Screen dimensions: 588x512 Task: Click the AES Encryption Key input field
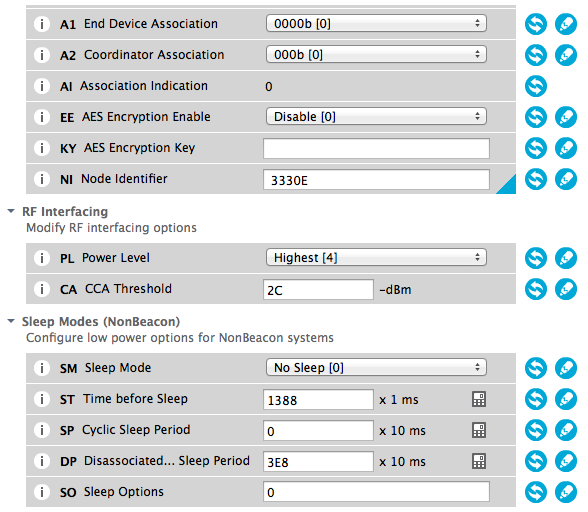tap(376, 148)
